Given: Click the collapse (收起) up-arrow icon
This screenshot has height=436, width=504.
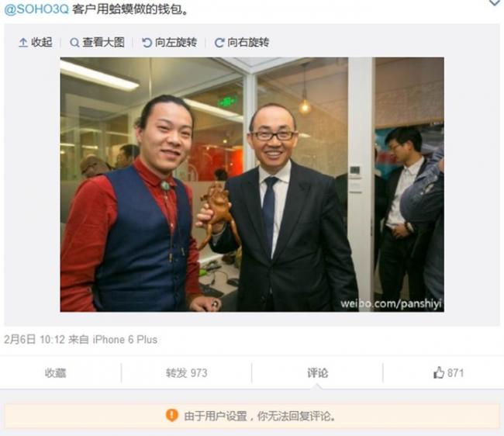Looking at the screenshot, I should coord(22,43).
